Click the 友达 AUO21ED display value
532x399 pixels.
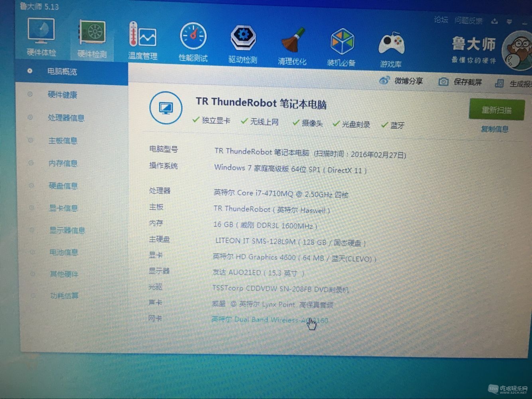click(258, 273)
